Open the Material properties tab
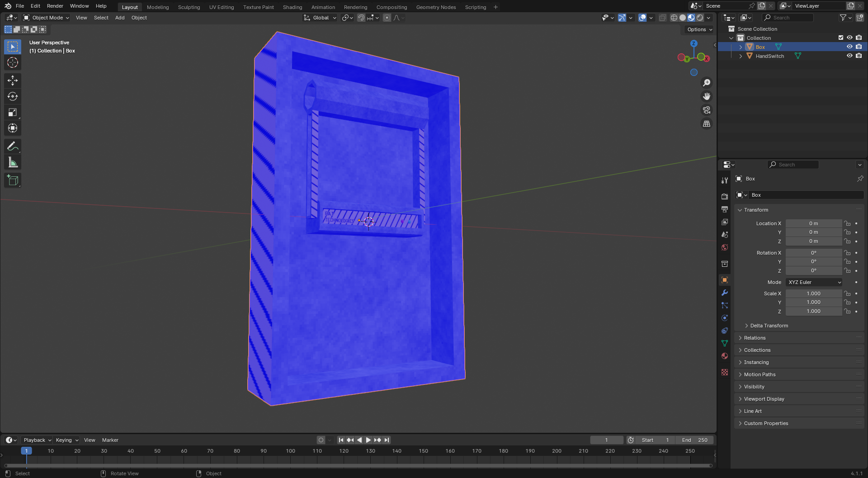Viewport: 868px width, 478px height. pyautogui.click(x=725, y=356)
